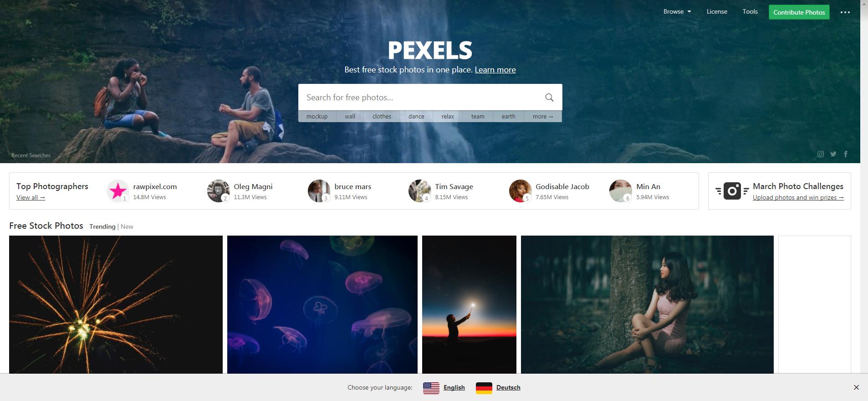Dismiss the language chooser bar

tap(856, 387)
